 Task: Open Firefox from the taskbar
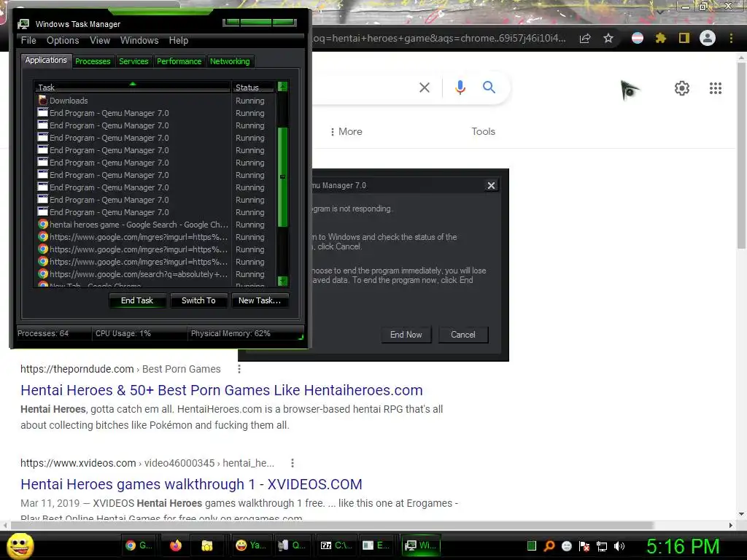click(x=176, y=545)
